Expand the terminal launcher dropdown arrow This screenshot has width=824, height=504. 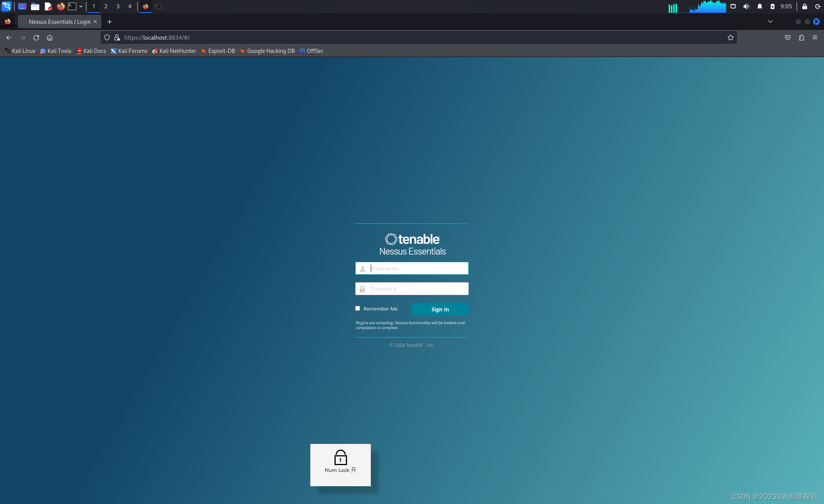(x=81, y=6)
